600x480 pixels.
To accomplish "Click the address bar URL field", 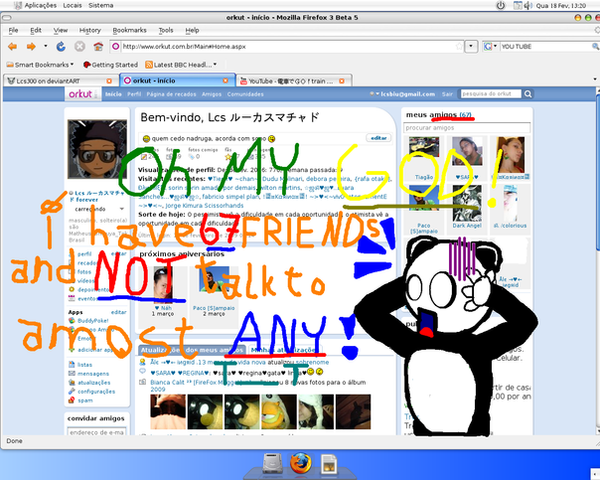I will click(x=287, y=47).
